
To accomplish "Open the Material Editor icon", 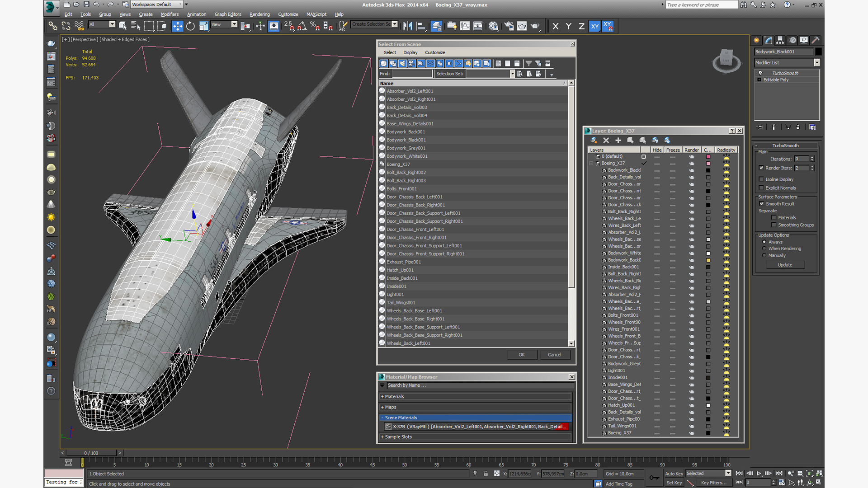I will [493, 26].
